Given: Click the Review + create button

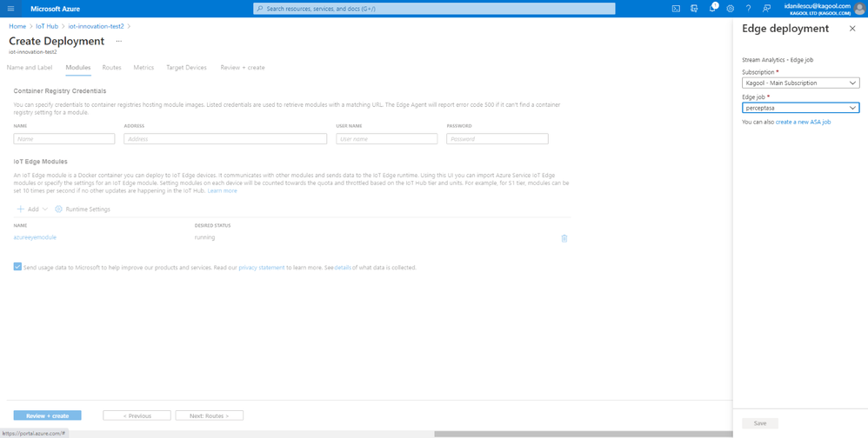Looking at the screenshot, I should coord(48,415).
